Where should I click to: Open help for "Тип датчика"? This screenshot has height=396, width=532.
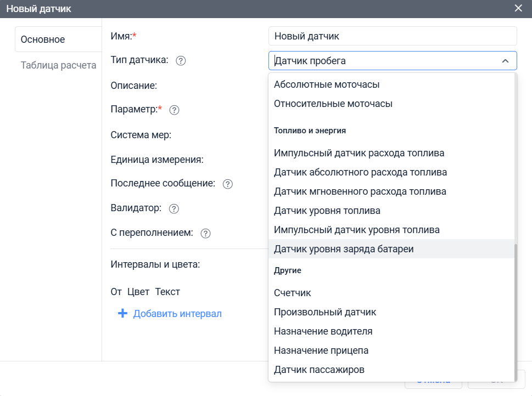pyautogui.click(x=181, y=60)
